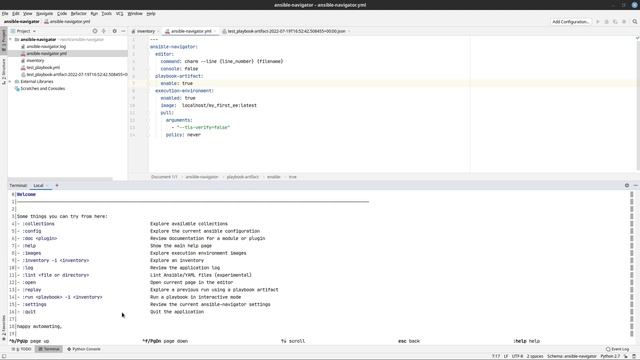Select test_playbook.yml in project tree
This screenshot has height=360, width=640.
pos(43,68)
